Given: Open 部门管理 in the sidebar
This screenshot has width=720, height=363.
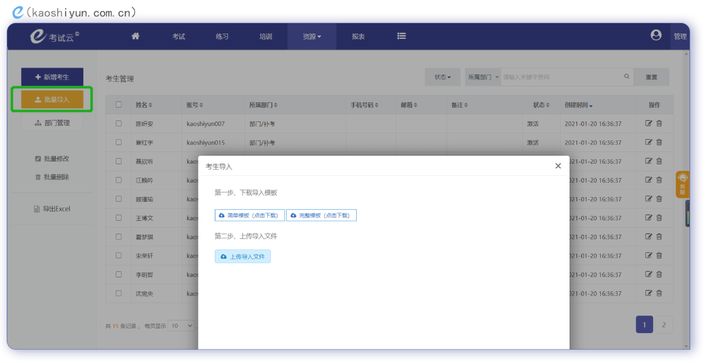Looking at the screenshot, I should (52, 123).
